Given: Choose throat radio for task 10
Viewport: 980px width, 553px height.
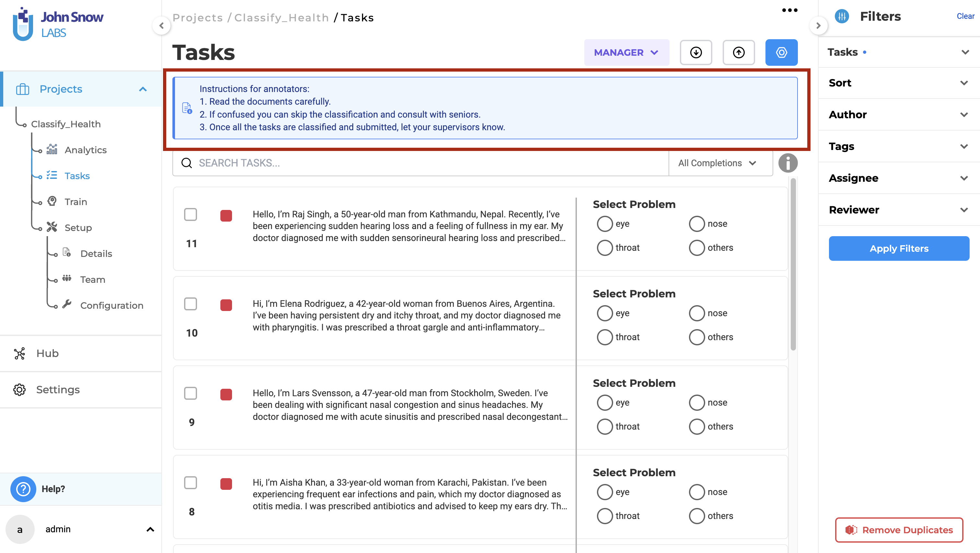Looking at the screenshot, I should tap(604, 337).
